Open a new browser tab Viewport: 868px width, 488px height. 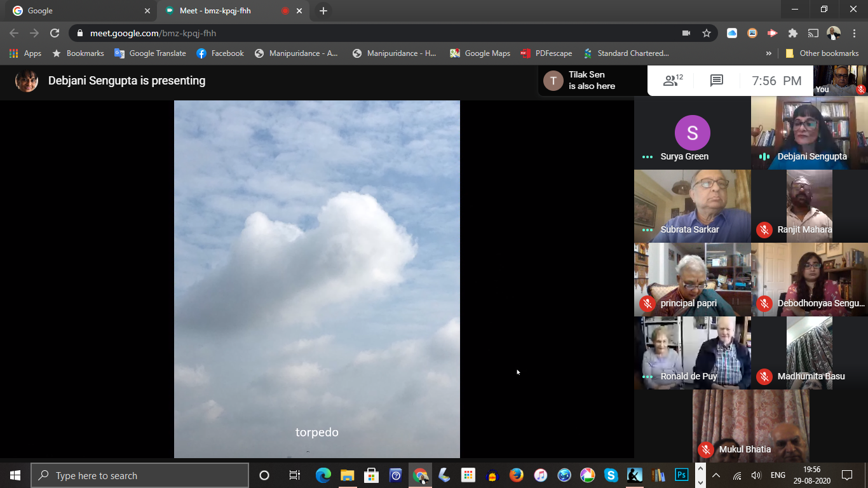[x=323, y=11]
